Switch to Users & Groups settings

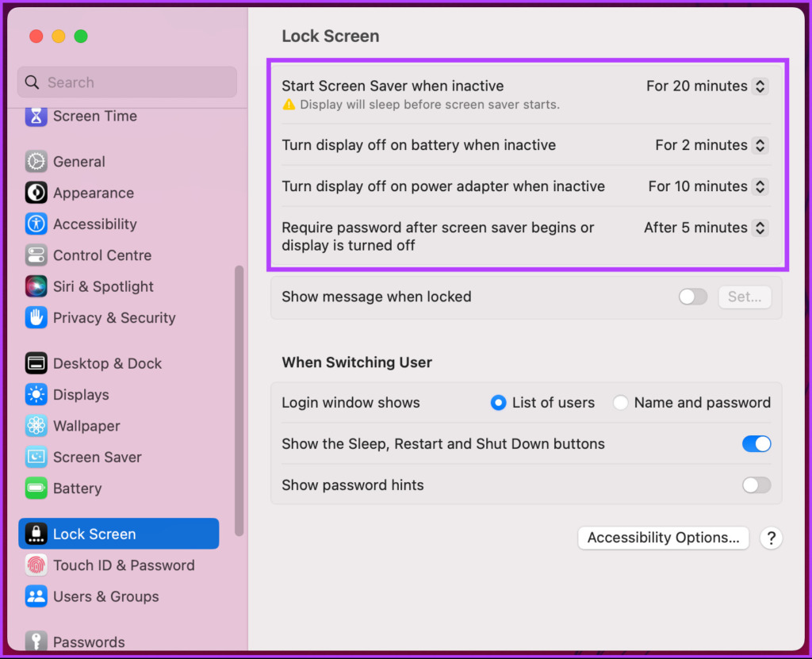[106, 596]
